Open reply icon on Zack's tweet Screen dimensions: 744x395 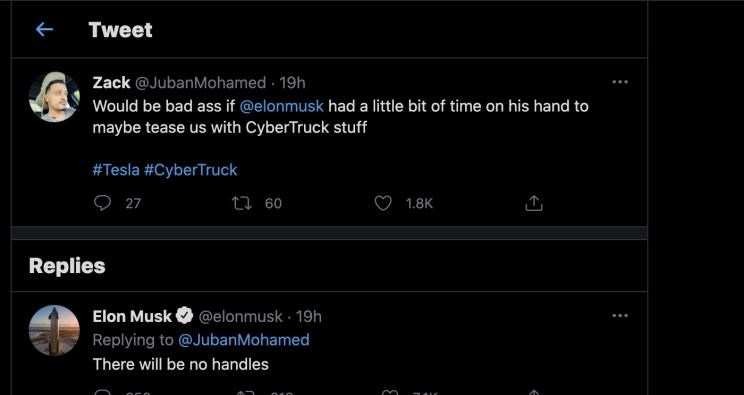click(x=102, y=203)
